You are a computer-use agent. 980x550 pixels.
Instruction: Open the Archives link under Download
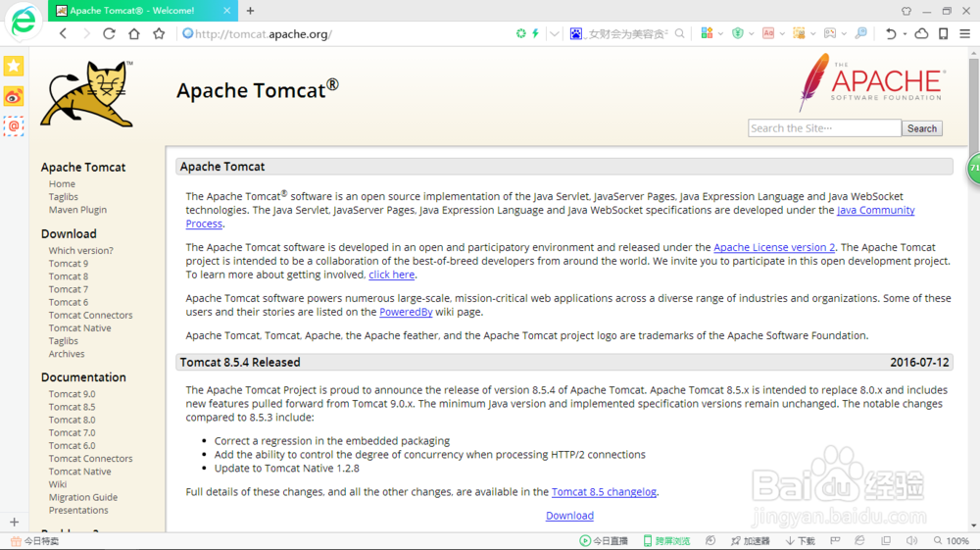pos(67,354)
